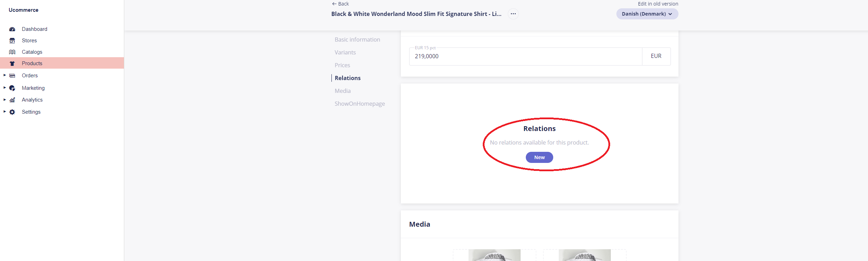868x261 pixels.
Task: Open Dashboard in the sidebar
Action: [34, 29]
